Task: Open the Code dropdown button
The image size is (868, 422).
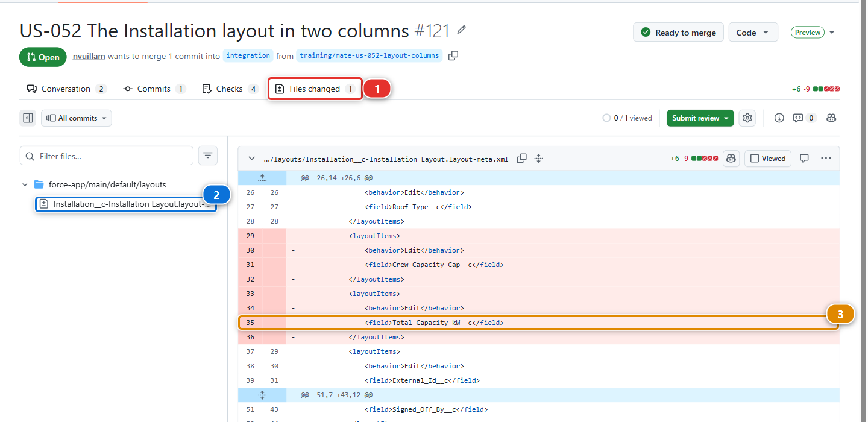Action: coord(753,33)
